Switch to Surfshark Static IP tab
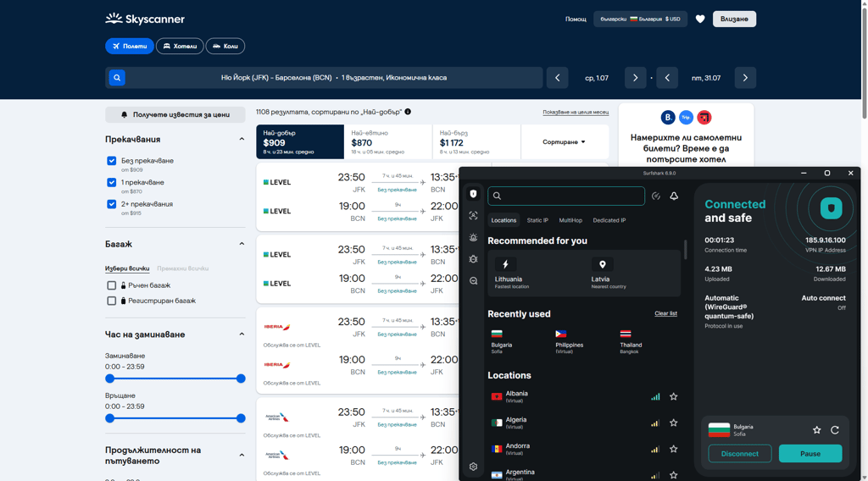The height and width of the screenshot is (481, 868). (537, 220)
